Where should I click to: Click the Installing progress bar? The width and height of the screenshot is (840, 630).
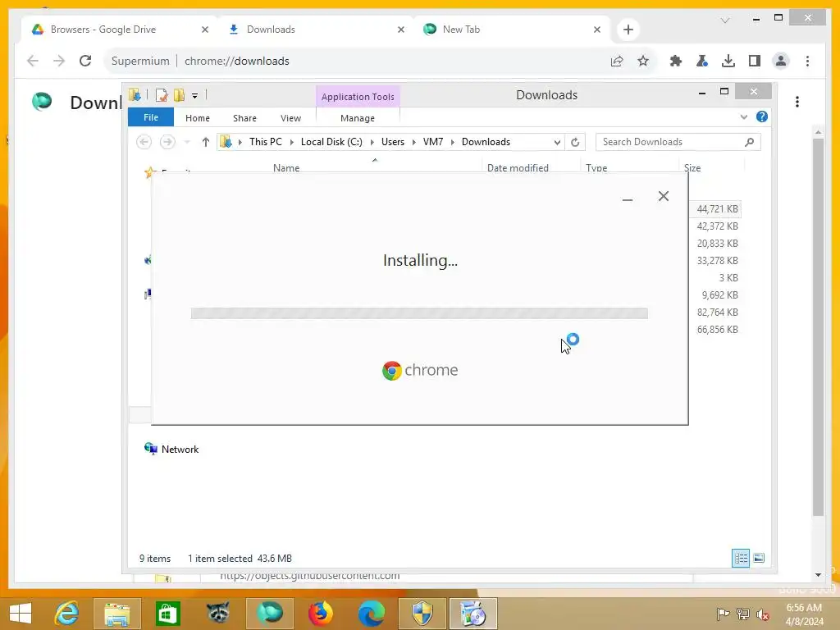click(x=419, y=313)
